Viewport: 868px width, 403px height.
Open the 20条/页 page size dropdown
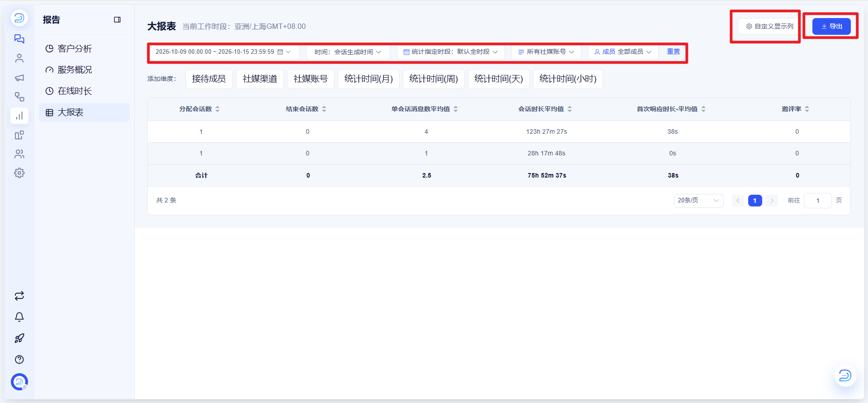coord(698,201)
